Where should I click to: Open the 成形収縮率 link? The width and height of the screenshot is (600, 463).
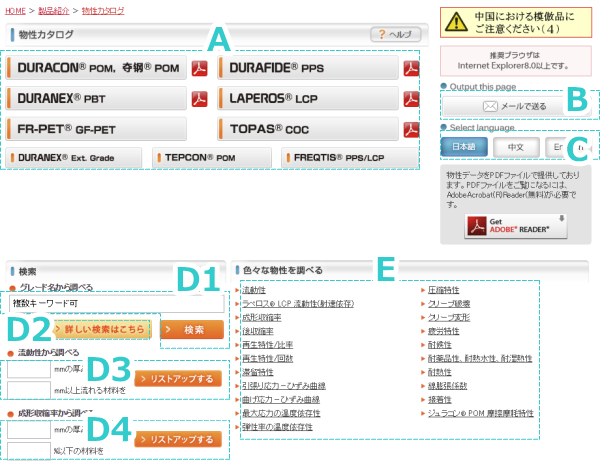point(262,318)
